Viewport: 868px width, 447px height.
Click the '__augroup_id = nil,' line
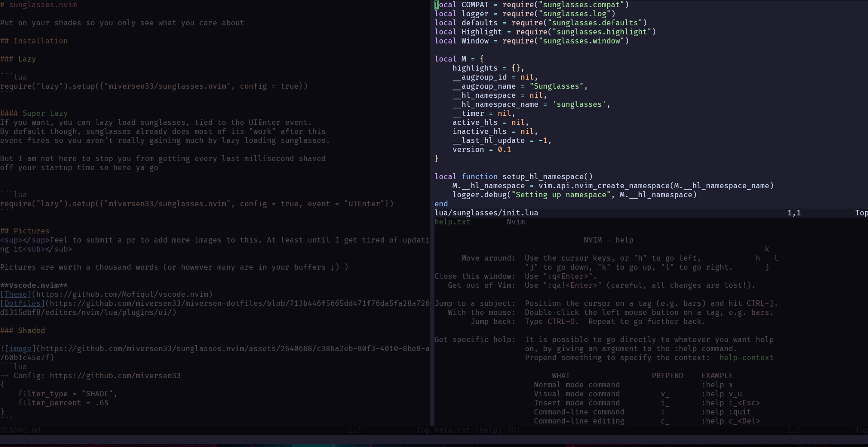pyautogui.click(x=496, y=77)
